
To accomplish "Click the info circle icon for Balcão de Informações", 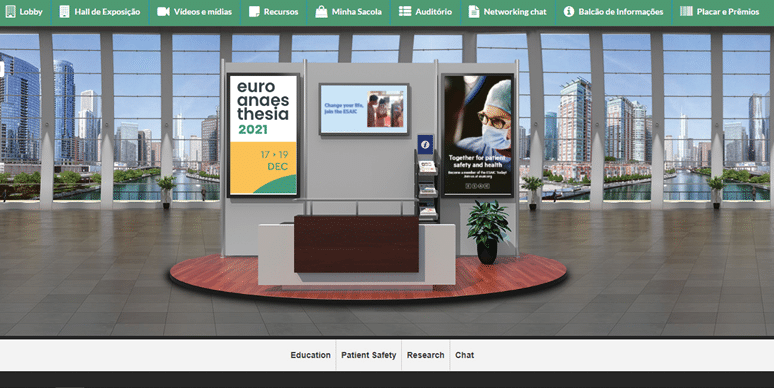I will (569, 11).
